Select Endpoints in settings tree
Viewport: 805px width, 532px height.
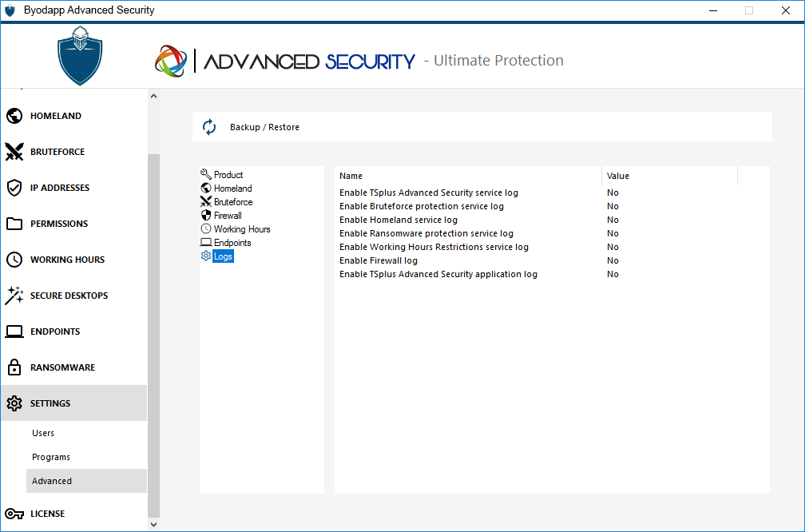(x=232, y=243)
